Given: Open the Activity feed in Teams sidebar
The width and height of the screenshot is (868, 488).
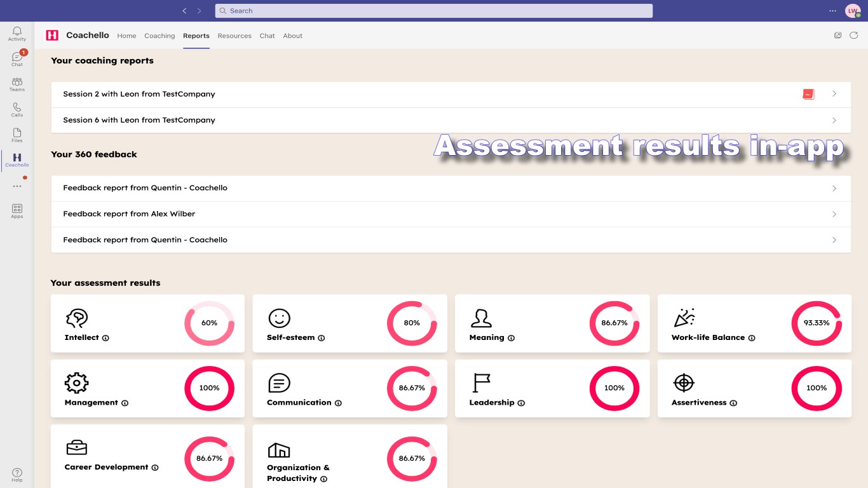Looking at the screenshot, I should point(17,34).
